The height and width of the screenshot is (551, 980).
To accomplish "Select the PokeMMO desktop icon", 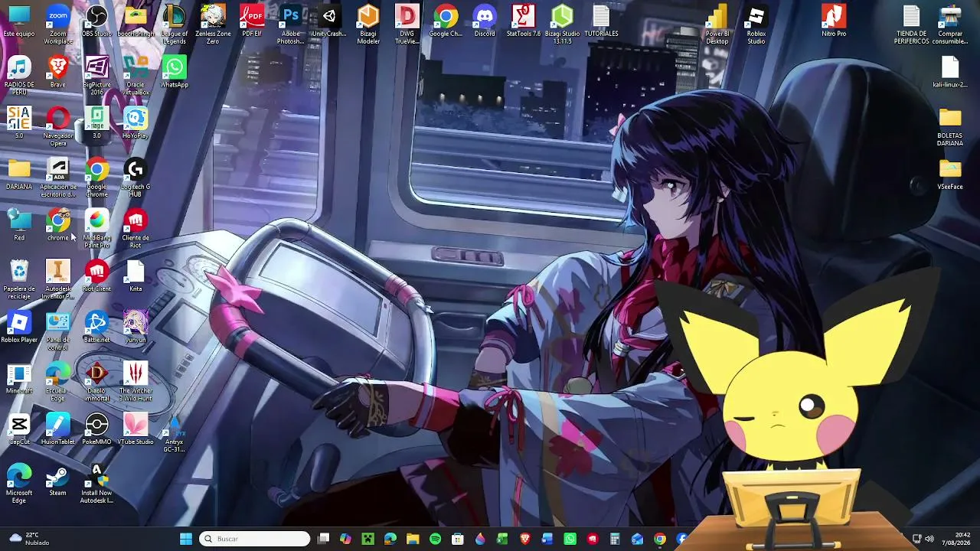I will 96,429.
